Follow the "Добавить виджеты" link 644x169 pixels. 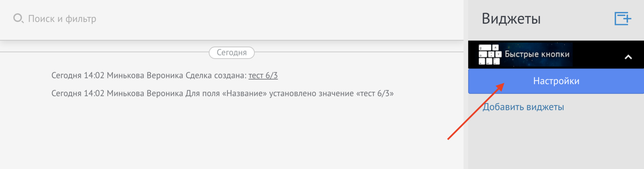coord(523,107)
